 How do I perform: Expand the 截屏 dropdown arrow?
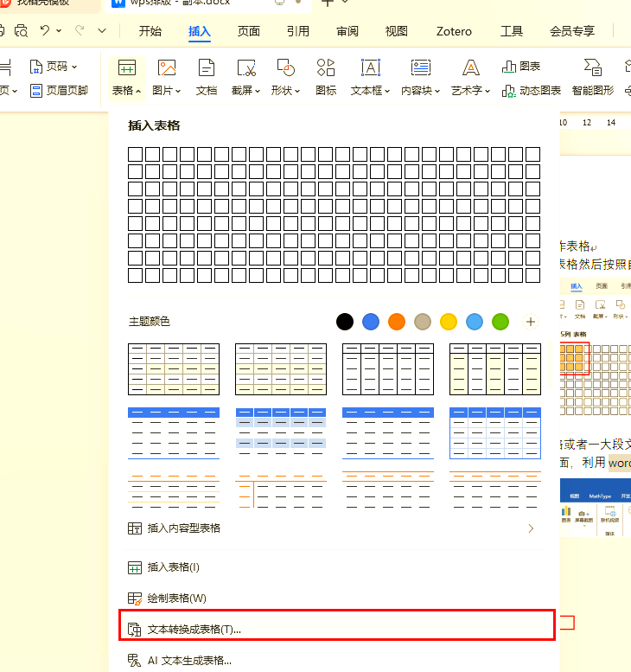[258, 92]
